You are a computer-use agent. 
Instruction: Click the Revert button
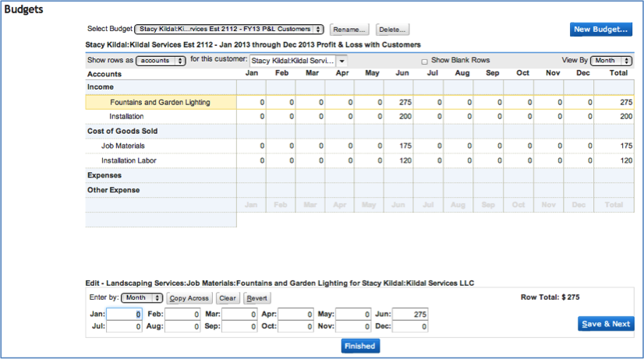[257, 297]
